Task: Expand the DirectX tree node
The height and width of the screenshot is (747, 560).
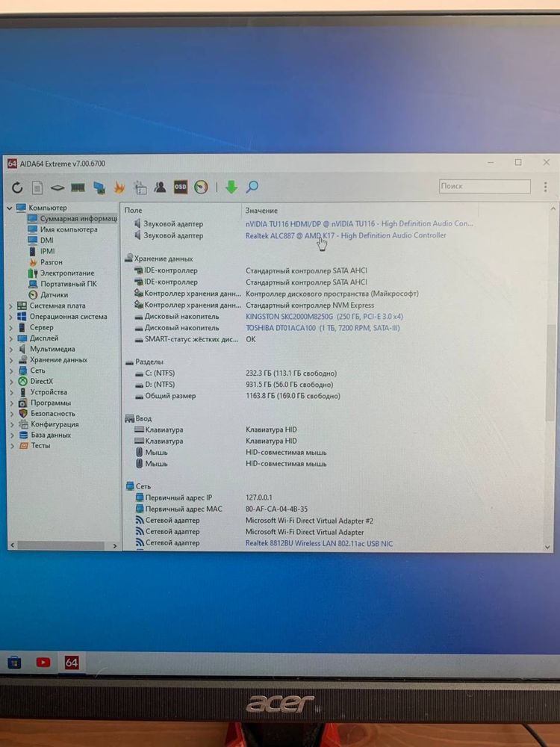Action: click(11, 382)
